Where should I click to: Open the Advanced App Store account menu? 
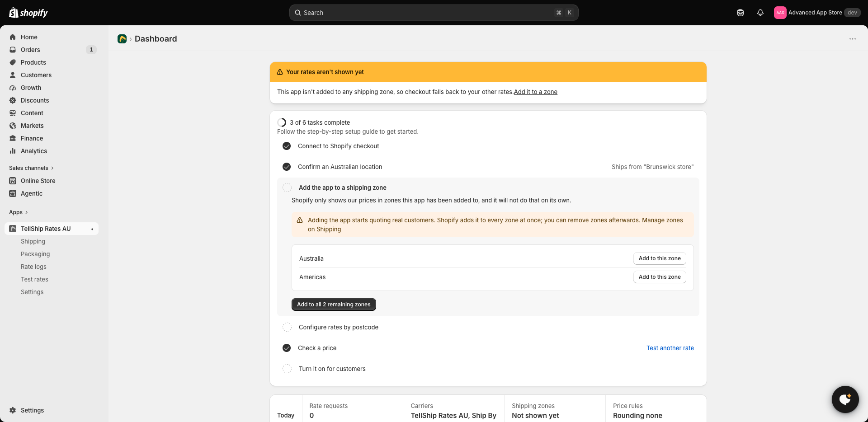[x=817, y=13]
